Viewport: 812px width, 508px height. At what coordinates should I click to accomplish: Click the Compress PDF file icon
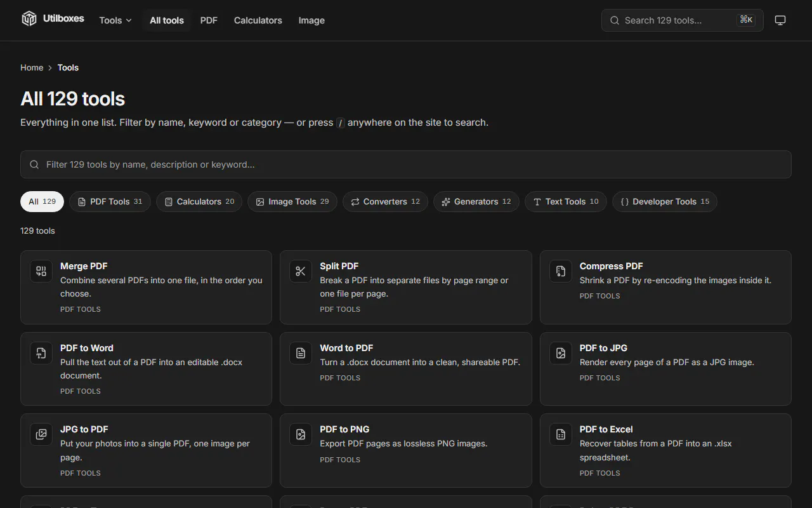561,272
